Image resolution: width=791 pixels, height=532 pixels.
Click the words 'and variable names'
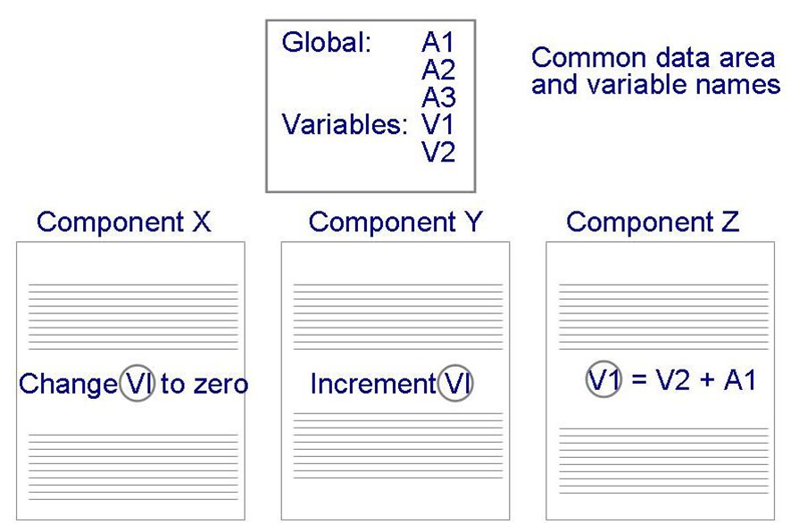point(655,86)
